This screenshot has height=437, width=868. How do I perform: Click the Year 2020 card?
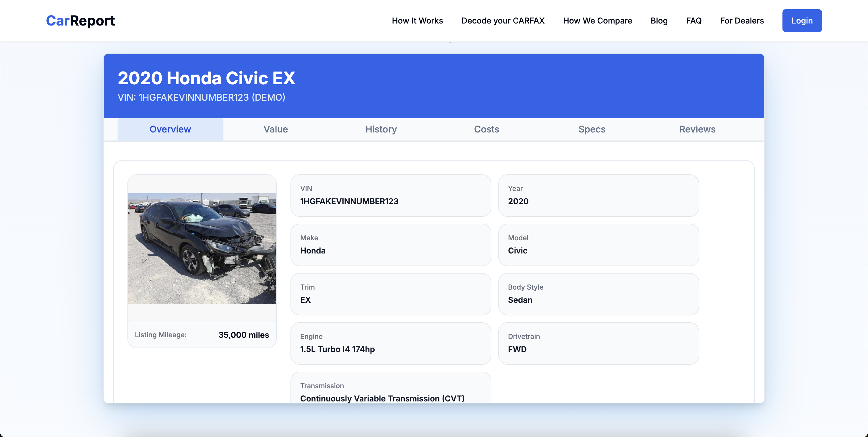pyautogui.click(x=598, y=195)
